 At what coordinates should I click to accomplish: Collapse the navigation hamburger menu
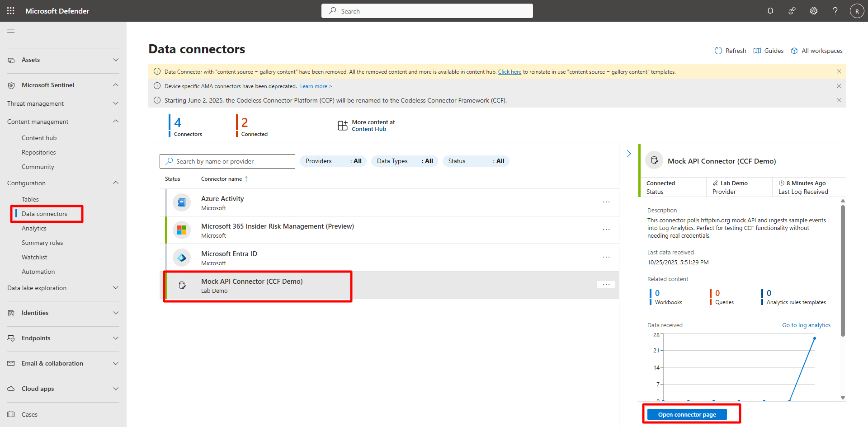(11, 31)
